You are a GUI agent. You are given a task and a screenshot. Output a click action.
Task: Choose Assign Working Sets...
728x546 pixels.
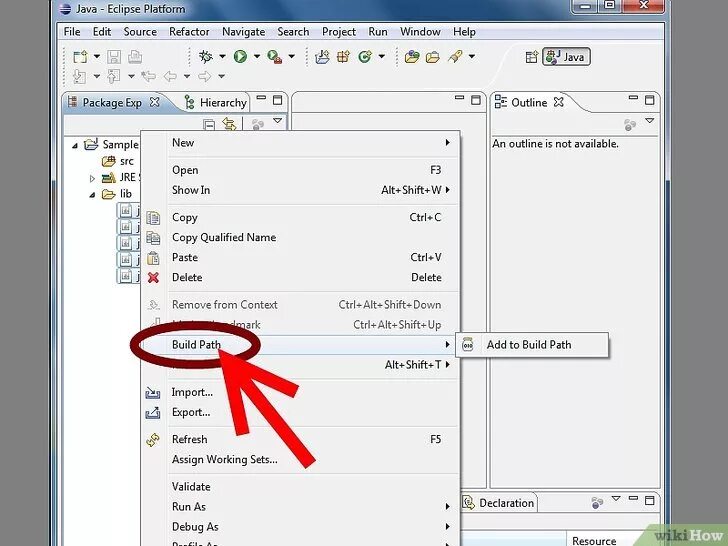tap(301, 459)
